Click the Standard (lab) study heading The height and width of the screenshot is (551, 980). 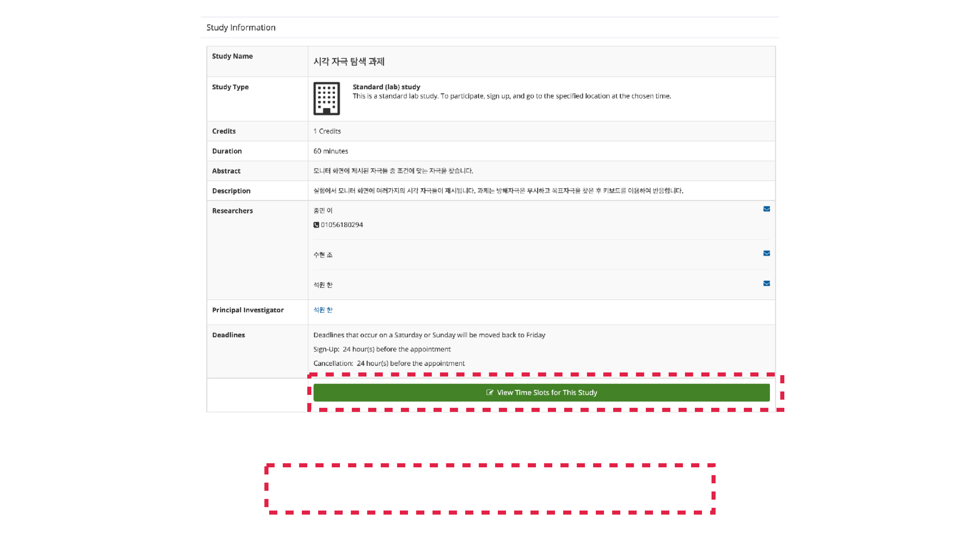click(x=386, y=87)
